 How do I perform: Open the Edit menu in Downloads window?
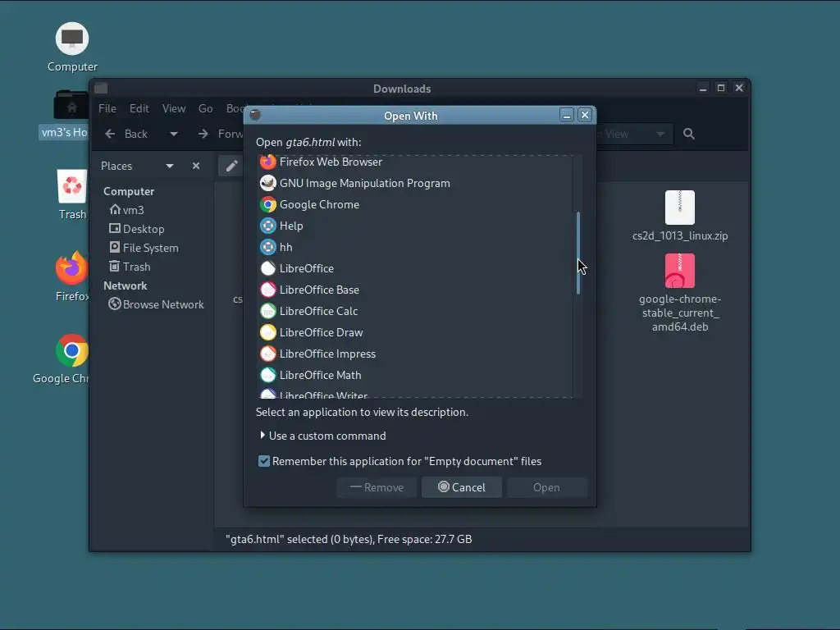139,108
